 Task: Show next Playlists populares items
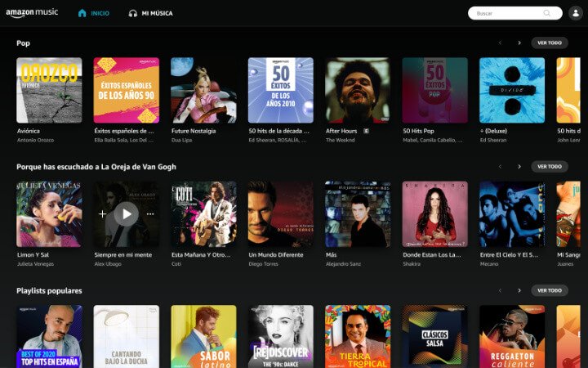click(519, 290)
